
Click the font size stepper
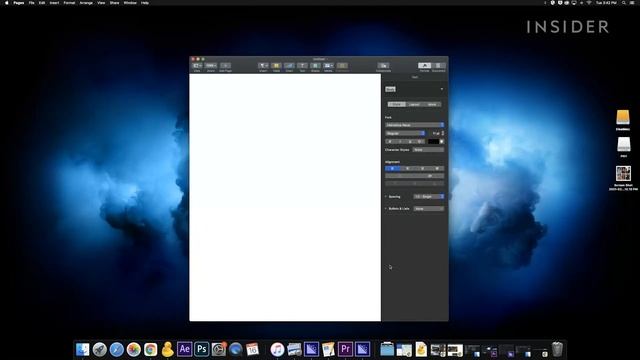click(x=443, y=133)
